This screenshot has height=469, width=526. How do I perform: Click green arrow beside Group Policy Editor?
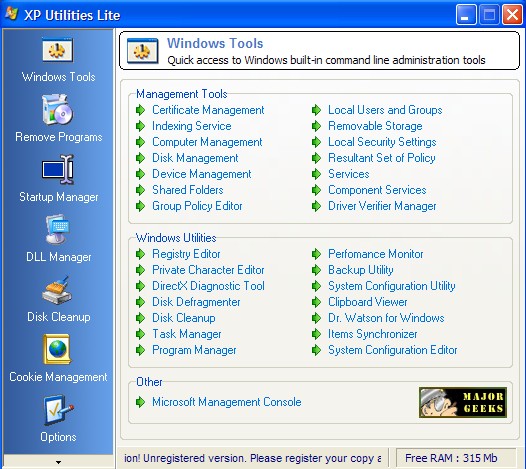pyautogui.click(x=140, y=206)
